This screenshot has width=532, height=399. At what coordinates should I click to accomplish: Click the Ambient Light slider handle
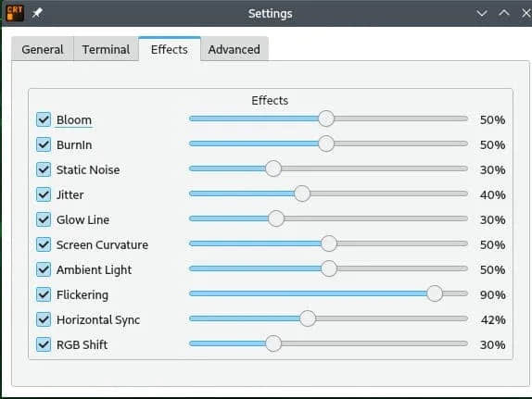click(329, 268)
